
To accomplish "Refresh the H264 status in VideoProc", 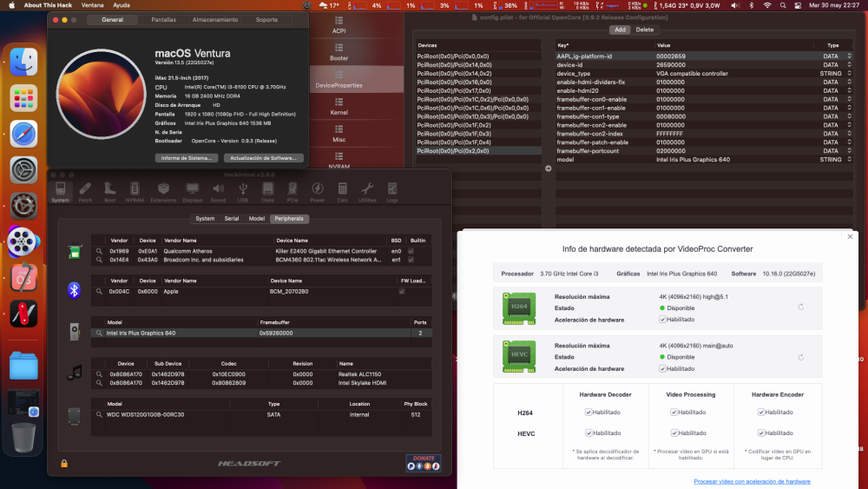I will click(801, 307).
